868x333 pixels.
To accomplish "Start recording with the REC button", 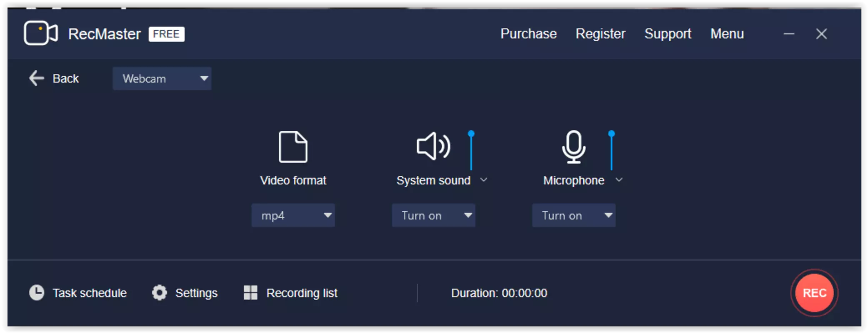I will (814, 293).
